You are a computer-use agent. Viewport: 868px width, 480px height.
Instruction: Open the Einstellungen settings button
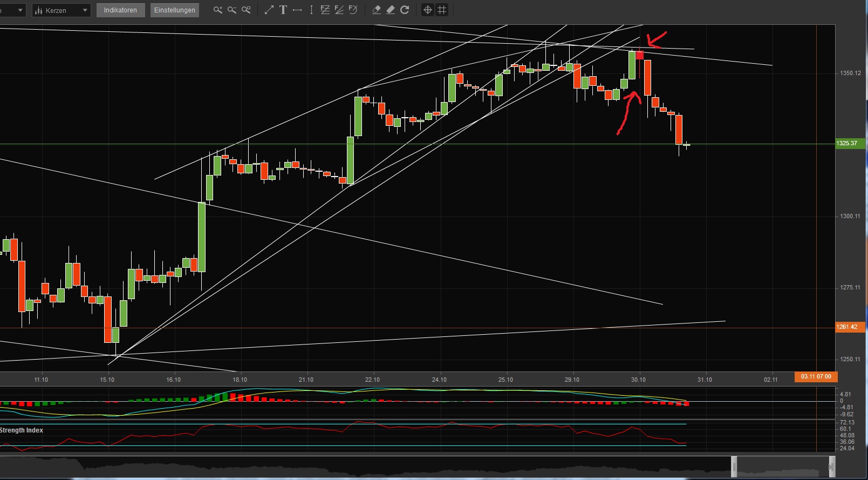(175, 10)
